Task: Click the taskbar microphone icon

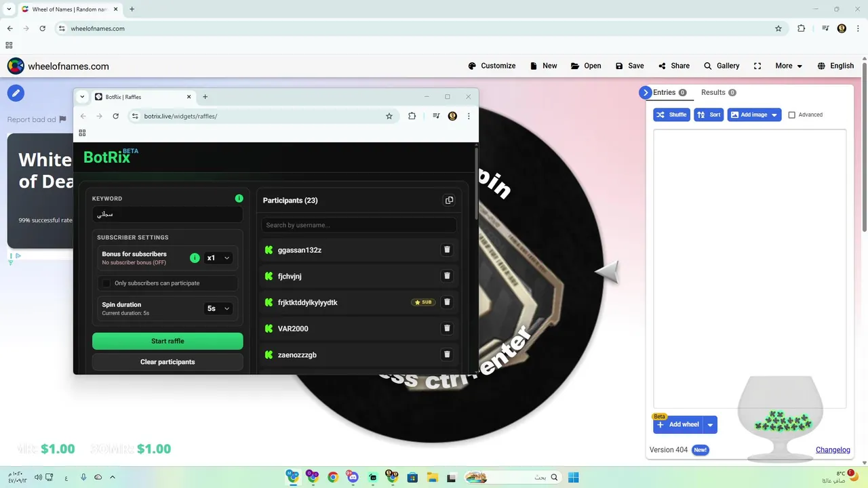Action: (83, 477)
